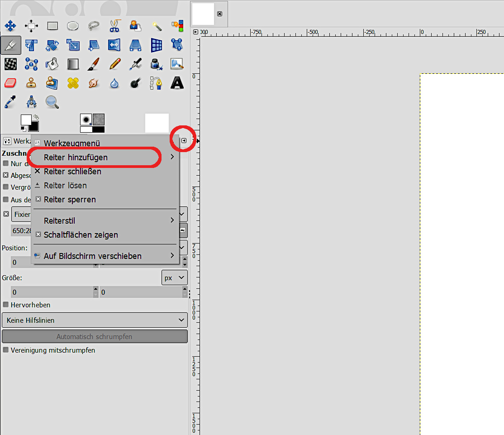Select the Zoom magnifier tool
The image size is (504, 435).
point(52,102)
